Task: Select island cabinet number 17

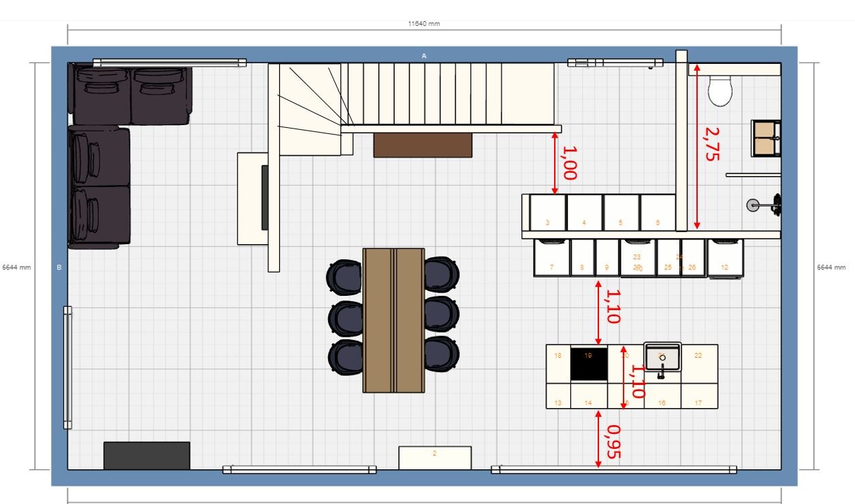Action: click(x=698, y=396)
